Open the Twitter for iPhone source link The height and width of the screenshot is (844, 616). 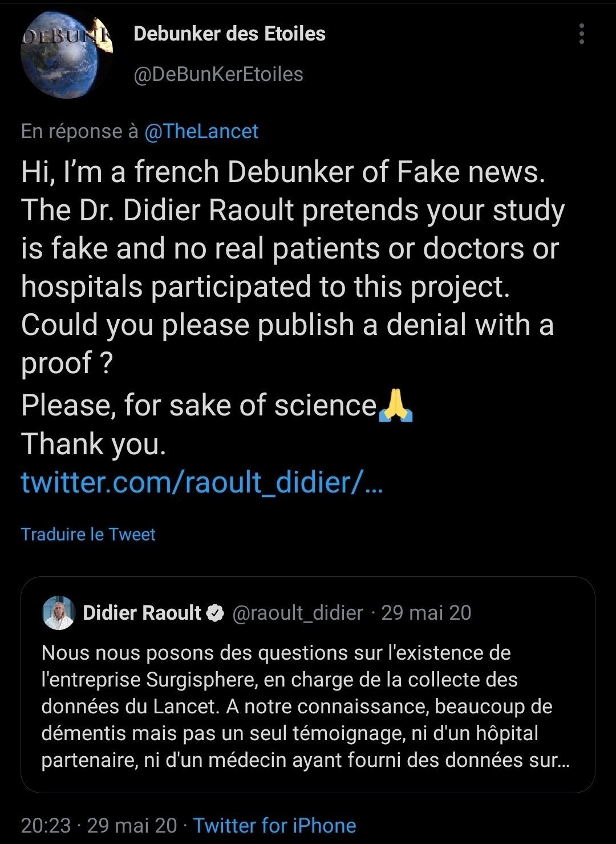pos(274,825)
